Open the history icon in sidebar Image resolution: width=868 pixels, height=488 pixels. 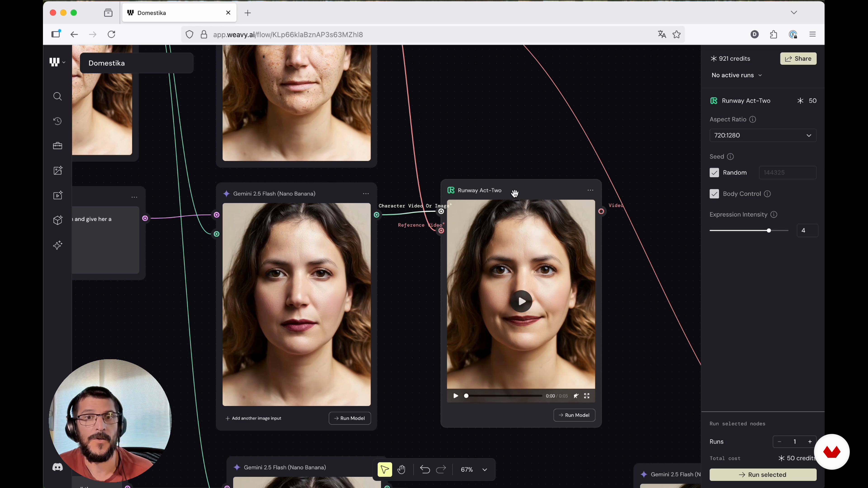pyautogui.click(x=58, y=121)
